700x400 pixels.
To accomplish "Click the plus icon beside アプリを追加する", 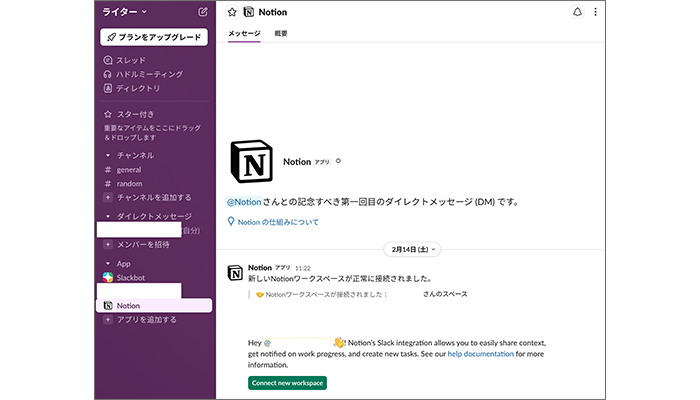I will [108, 320].
